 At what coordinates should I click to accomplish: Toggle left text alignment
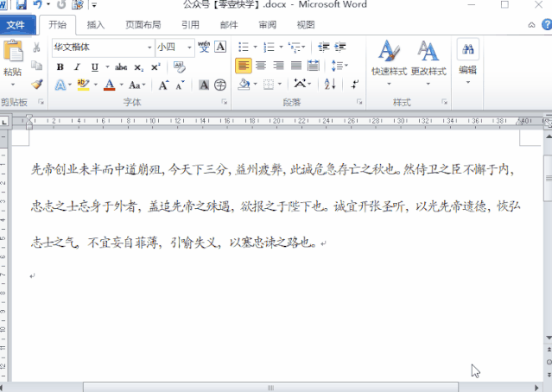[x=244, y=66]
